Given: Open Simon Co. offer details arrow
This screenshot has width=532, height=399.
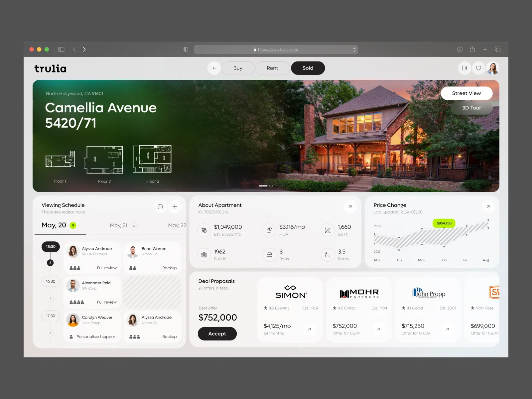Looking at the screenshot, I should [x=309, y=329].
